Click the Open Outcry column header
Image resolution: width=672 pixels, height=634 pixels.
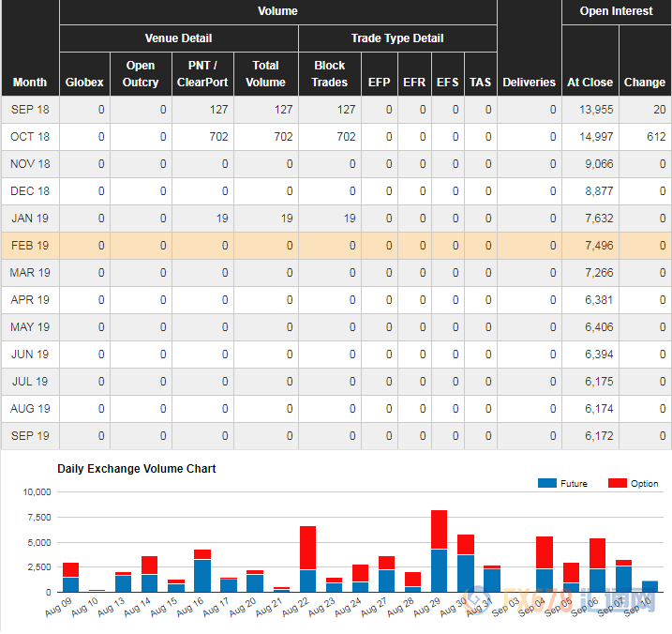[x=141, y=74]
